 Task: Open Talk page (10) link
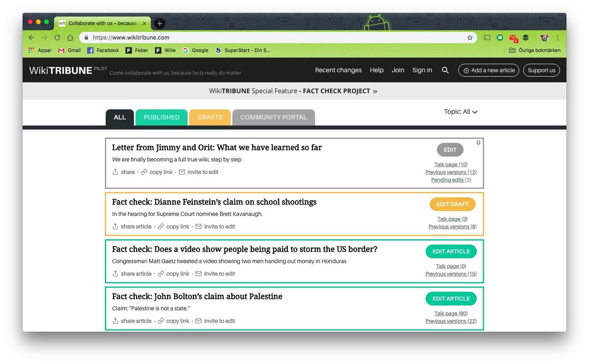coord(451,165)
